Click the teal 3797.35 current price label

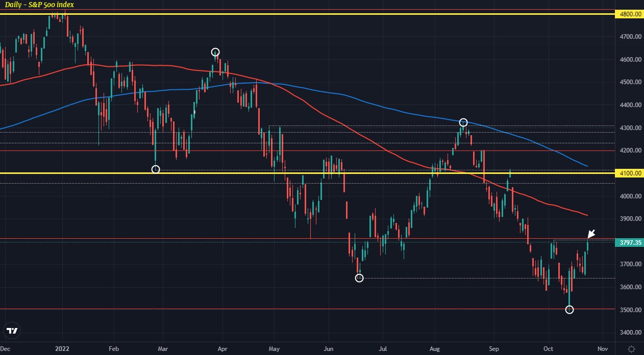[x=629, y=243]
